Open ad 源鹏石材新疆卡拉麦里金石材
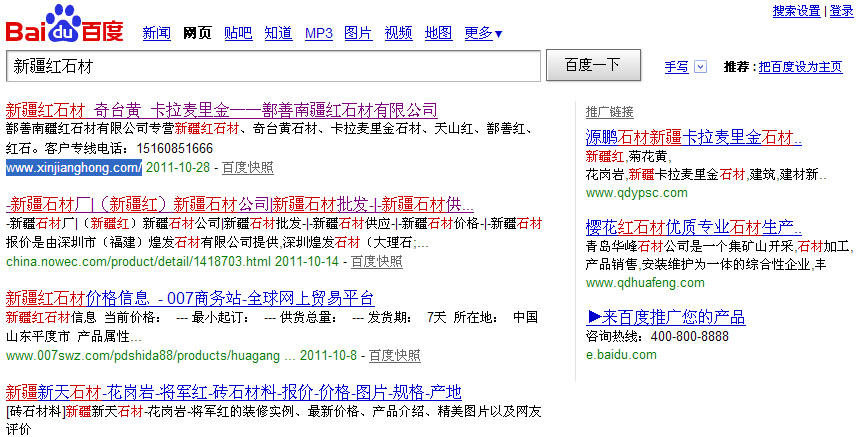 click(x=694, y=137)
